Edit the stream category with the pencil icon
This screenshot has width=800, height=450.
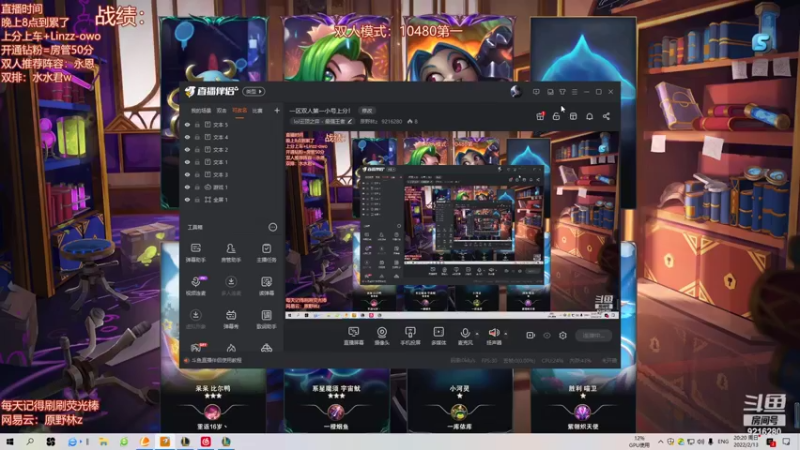tap(349, 121)
